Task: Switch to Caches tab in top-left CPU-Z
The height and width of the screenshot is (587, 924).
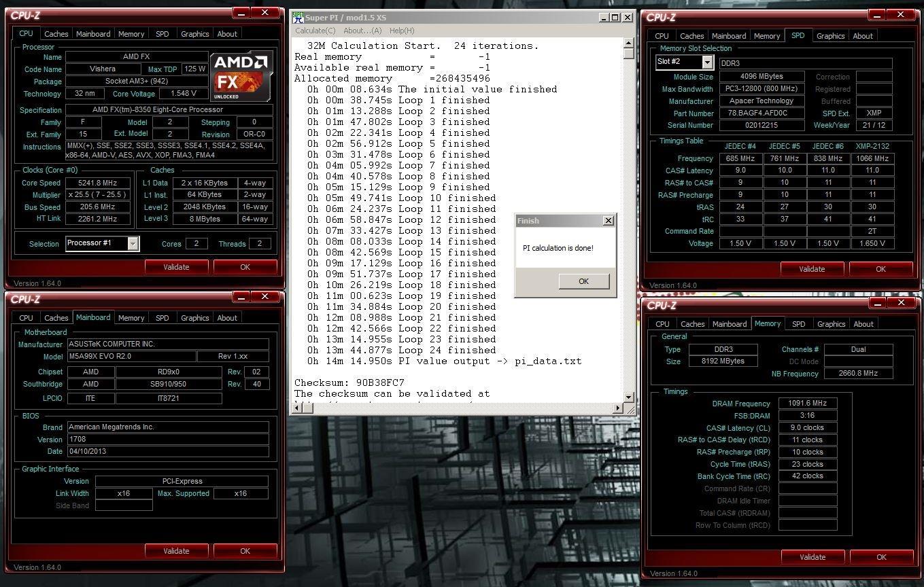Action: 56,34
